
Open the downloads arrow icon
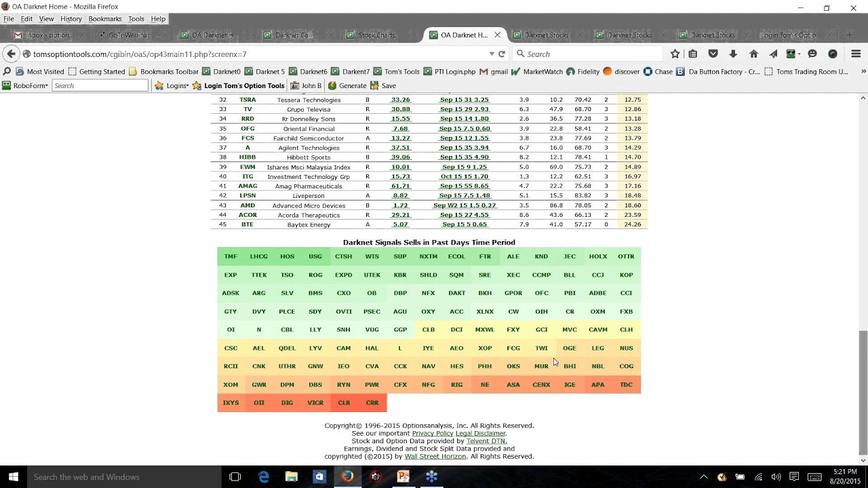pos(733,54)
